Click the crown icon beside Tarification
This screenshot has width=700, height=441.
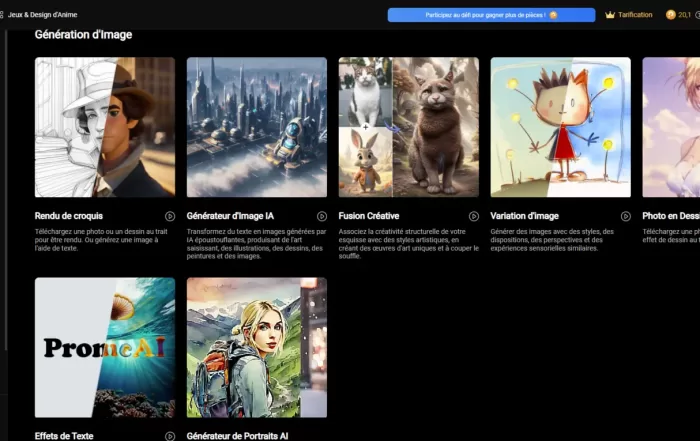pos(610,15)
